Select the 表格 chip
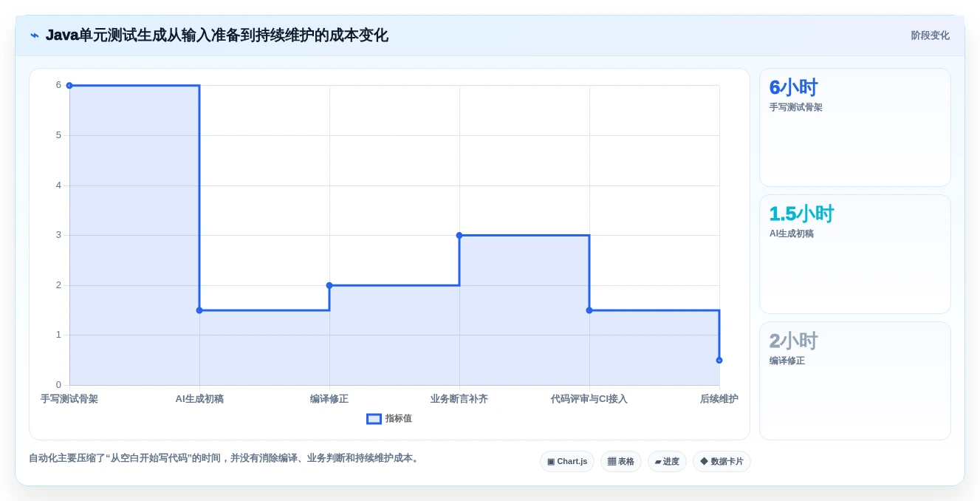Screen dimensions: 980x501 coord(621,461)
